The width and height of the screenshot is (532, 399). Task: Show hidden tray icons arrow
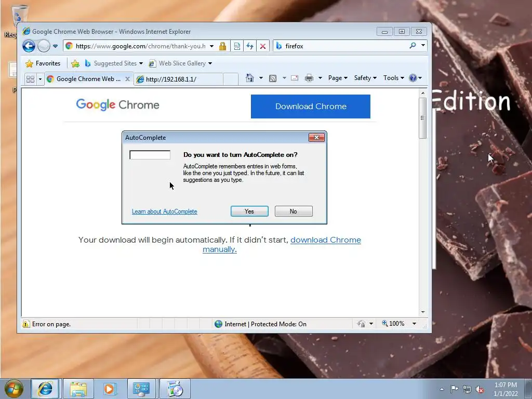pos(442,389)
